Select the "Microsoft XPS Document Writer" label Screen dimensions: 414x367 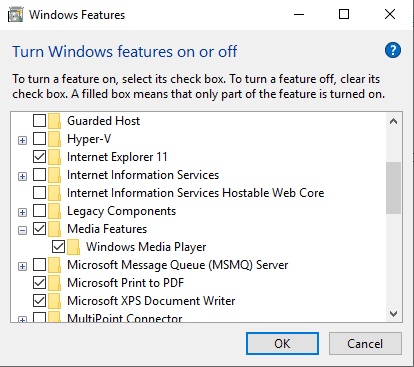click(151, 301)
